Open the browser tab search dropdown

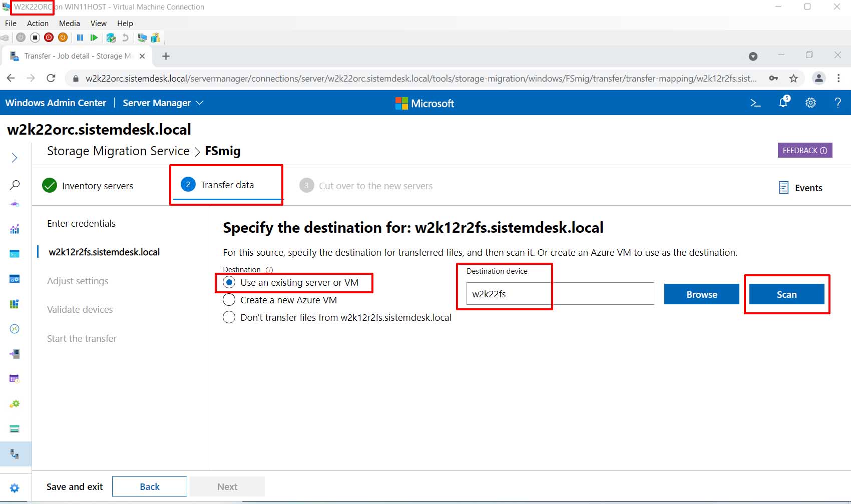[x=753, y=56]
